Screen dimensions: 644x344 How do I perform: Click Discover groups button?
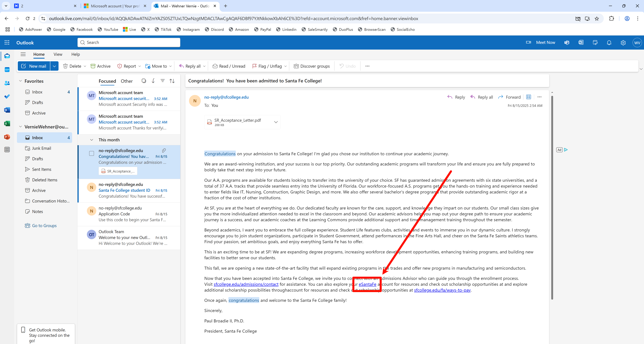click(x=311, y=66)
